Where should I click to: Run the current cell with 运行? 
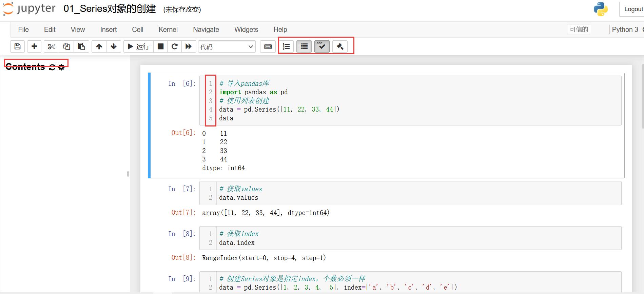click(x=139, y=46)
